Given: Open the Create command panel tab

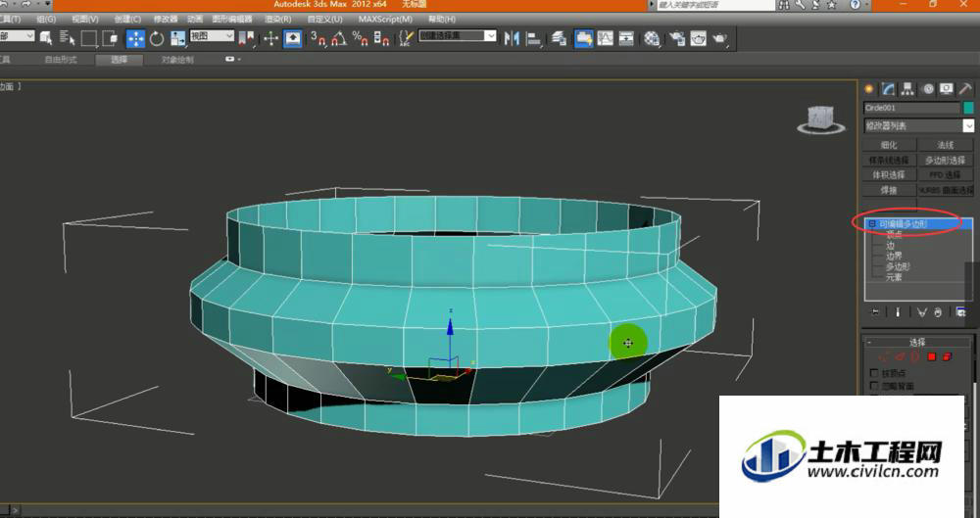Looking at the screenshot, I should point(868,89).
